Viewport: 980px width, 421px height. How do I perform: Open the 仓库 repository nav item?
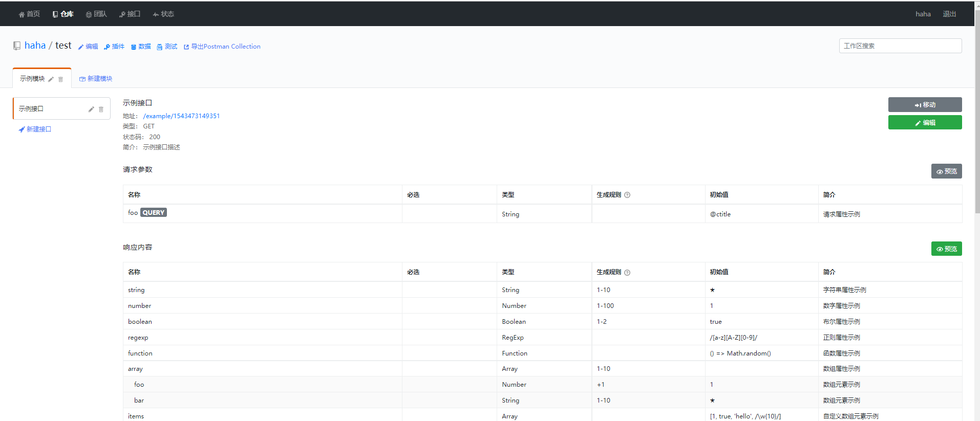tap(63, 14)
